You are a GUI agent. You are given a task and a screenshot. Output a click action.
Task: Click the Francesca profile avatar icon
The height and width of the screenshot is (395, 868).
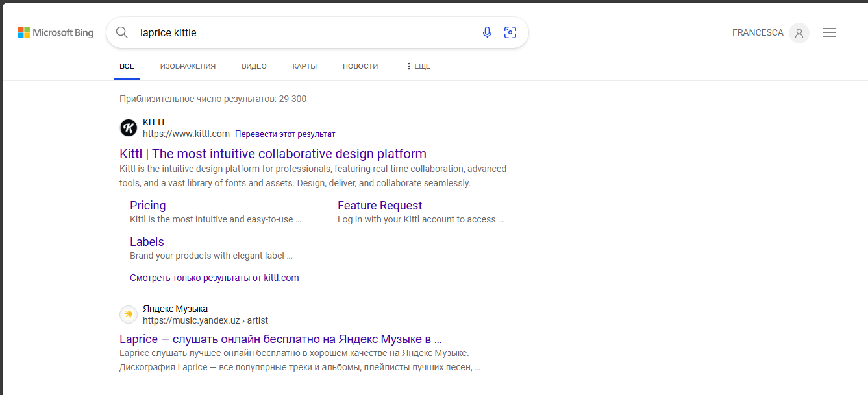pos(799,33)
